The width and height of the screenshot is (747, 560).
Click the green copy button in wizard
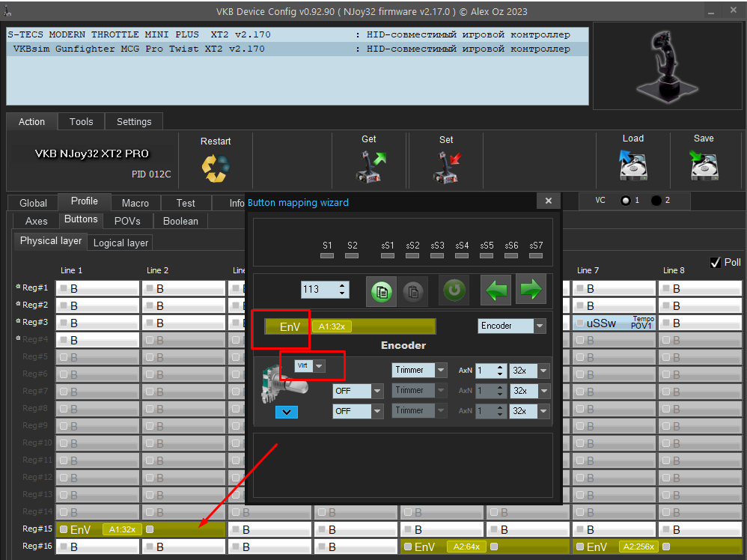click(381, 290)
